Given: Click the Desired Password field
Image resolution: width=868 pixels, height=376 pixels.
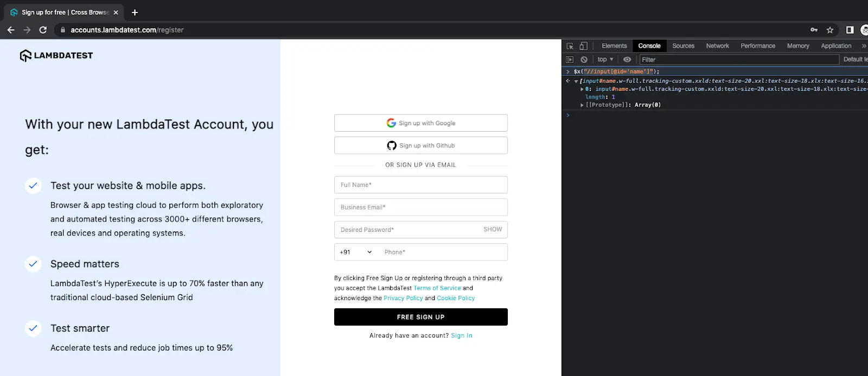Looking at the screenshot, I should click(x=421, y=230).
